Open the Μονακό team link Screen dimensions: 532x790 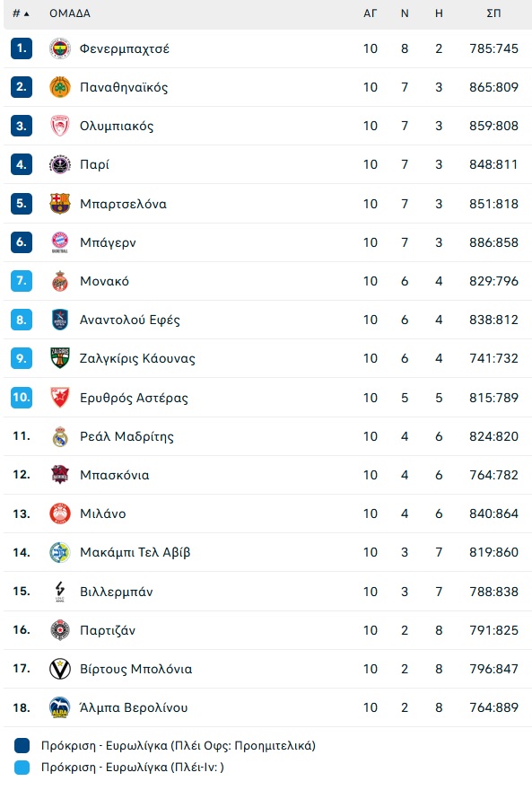click(104, 281)
